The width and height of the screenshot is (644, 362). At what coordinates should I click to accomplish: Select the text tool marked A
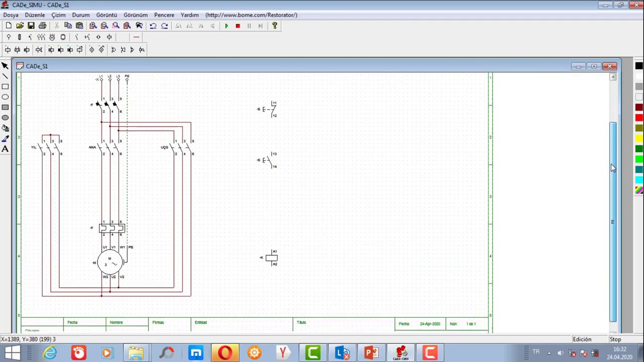click(5, 149)
